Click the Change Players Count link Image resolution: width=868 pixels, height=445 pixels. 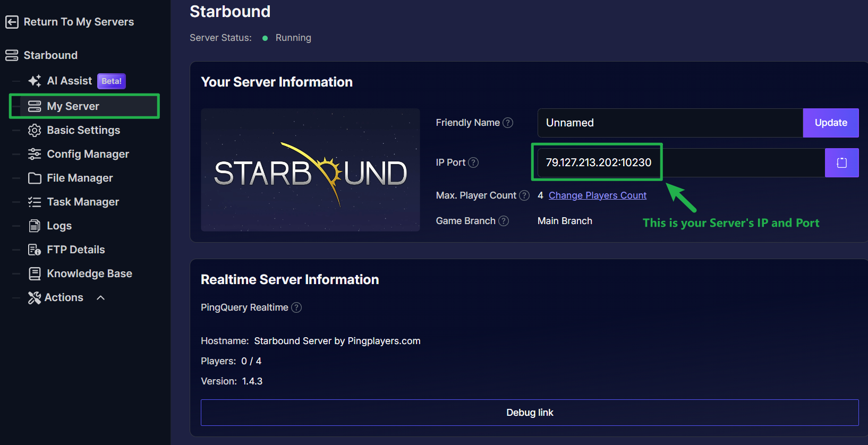(597, 195)
